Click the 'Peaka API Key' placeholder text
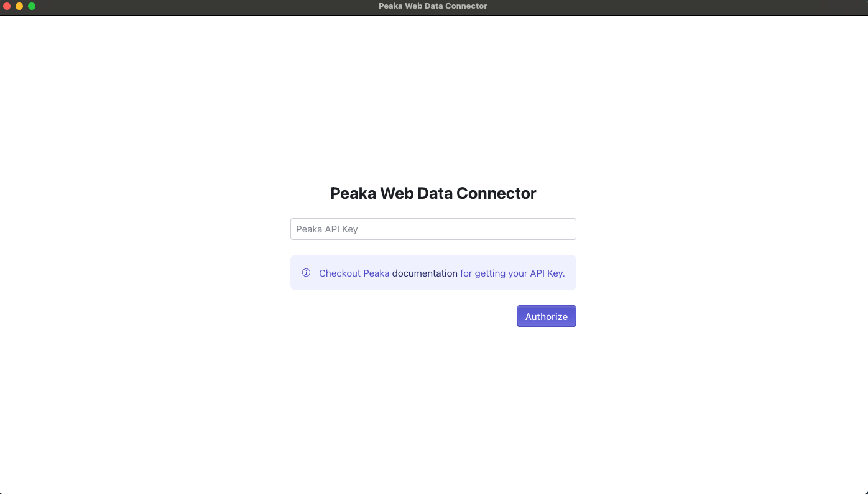Viewport: 868px width, 494px height. coord(327,229)
